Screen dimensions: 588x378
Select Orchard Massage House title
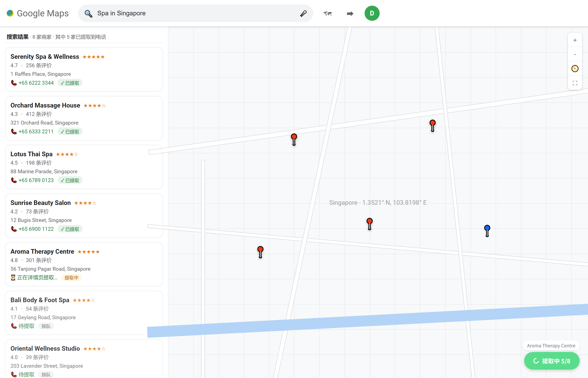[x=45, y=105]
